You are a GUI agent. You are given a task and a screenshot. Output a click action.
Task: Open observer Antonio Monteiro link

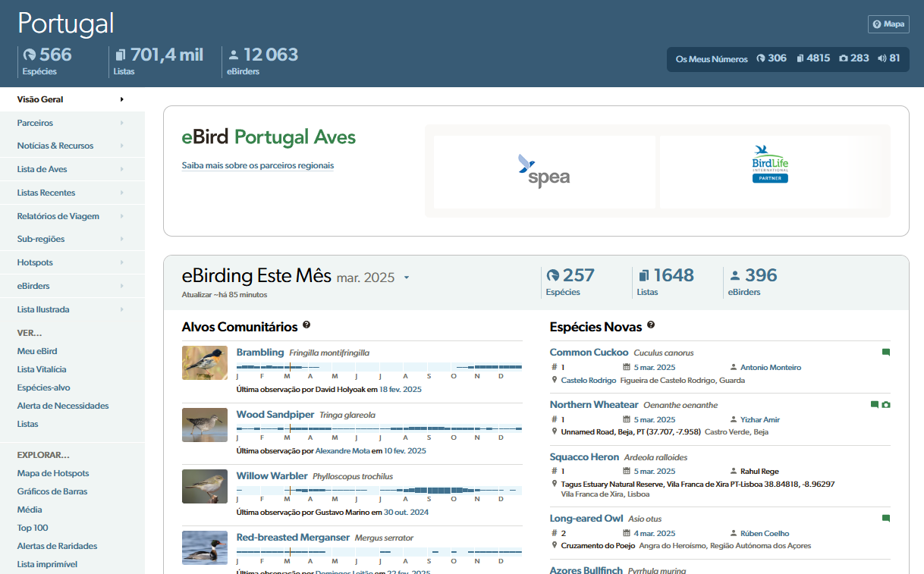(771, 367)
